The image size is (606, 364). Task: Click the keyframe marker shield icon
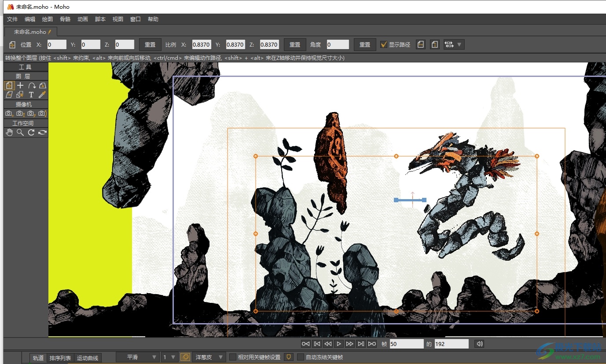point(289,357)
